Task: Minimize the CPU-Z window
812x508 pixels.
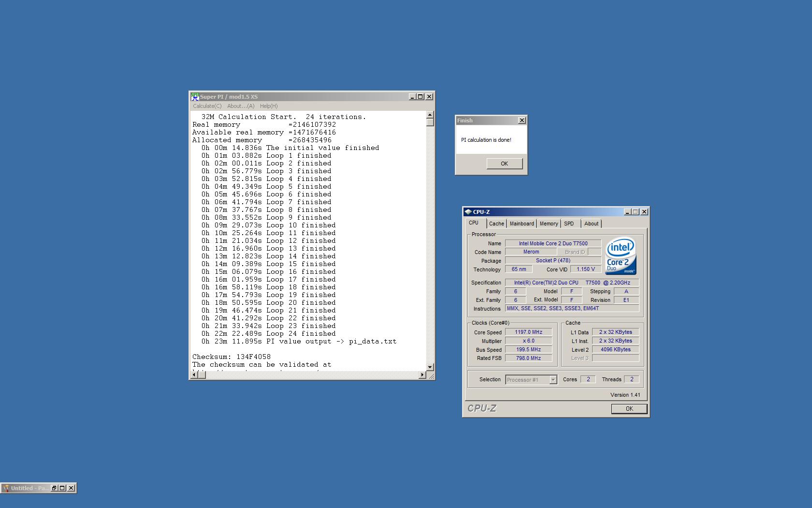Action: click(627, 212)
